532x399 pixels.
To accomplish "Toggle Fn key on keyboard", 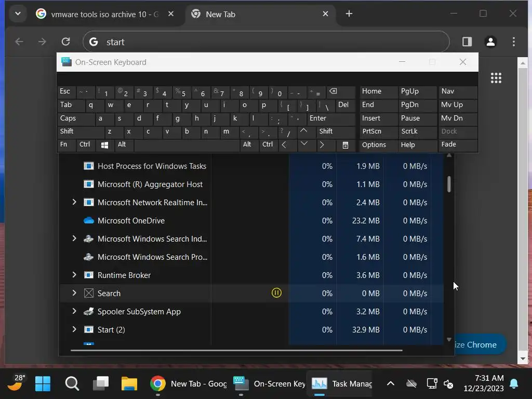I will (x=66, y=145).
